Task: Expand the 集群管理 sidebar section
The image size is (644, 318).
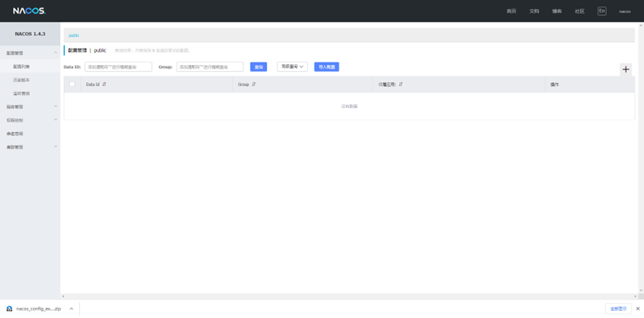Action: pos(30,147)
